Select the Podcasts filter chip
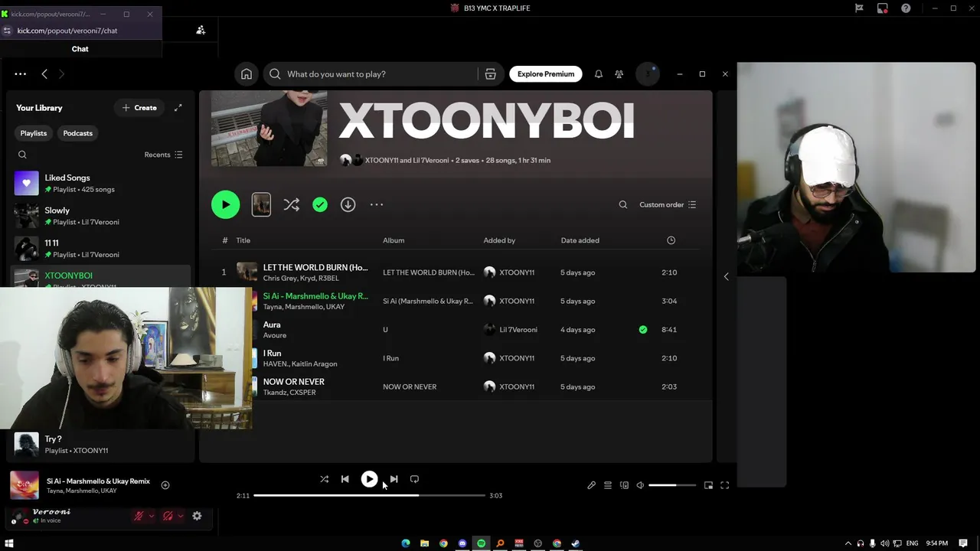The height and width of the screenshot is (551, 980). (78, 133)
